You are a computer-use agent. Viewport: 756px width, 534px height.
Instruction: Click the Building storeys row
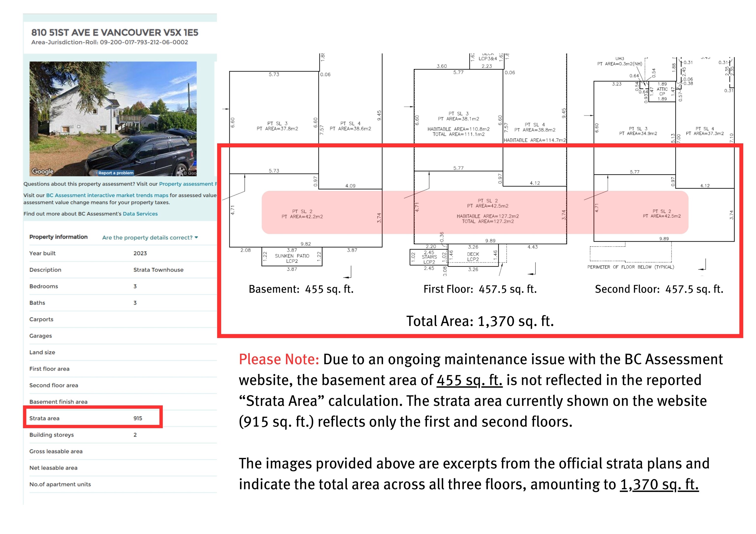(51, 435)
